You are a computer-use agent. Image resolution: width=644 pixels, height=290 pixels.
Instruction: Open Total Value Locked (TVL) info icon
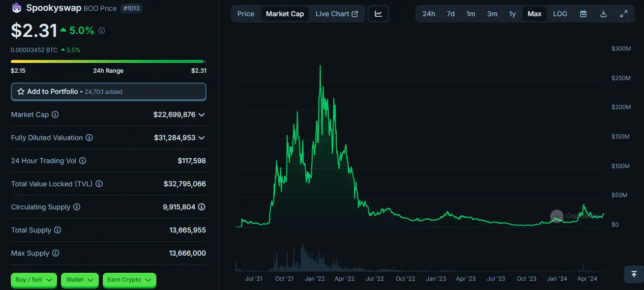pos(99,184)
